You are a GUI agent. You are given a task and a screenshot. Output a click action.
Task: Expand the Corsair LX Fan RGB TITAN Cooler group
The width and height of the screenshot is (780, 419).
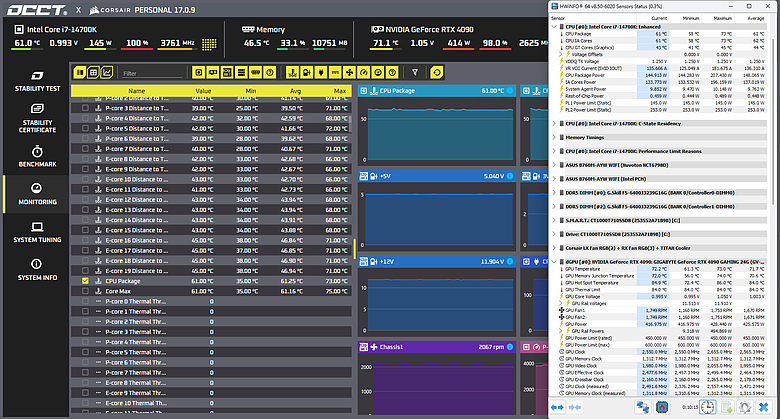[554, 248]
